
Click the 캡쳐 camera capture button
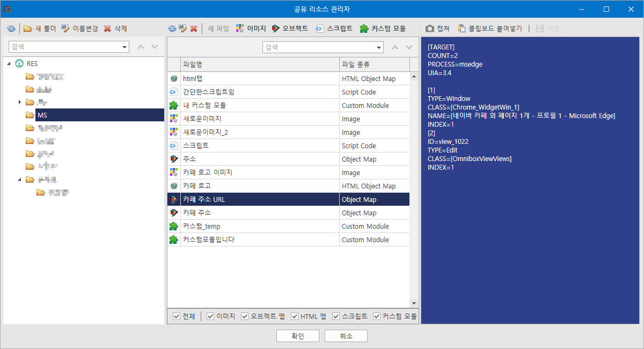tap(437, 28)
